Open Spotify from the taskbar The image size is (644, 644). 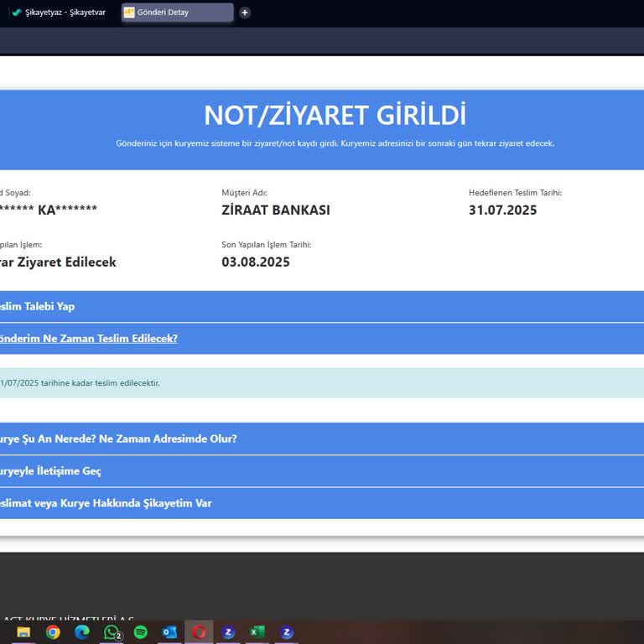tap(141, 632)
